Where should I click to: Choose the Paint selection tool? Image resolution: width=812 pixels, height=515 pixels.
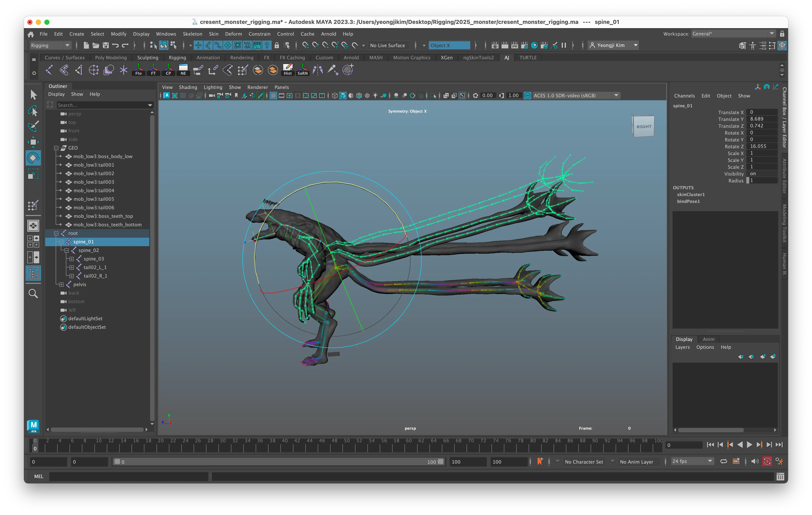(33, 126)
